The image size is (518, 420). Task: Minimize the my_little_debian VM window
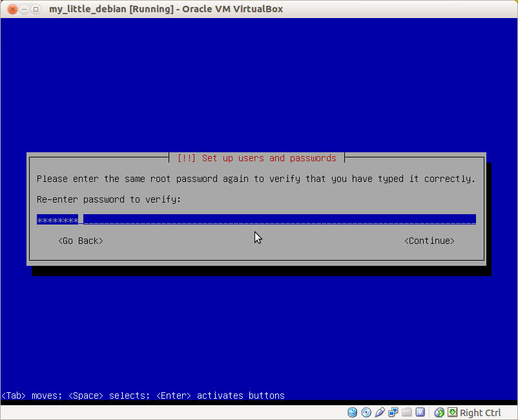(24, 9)
